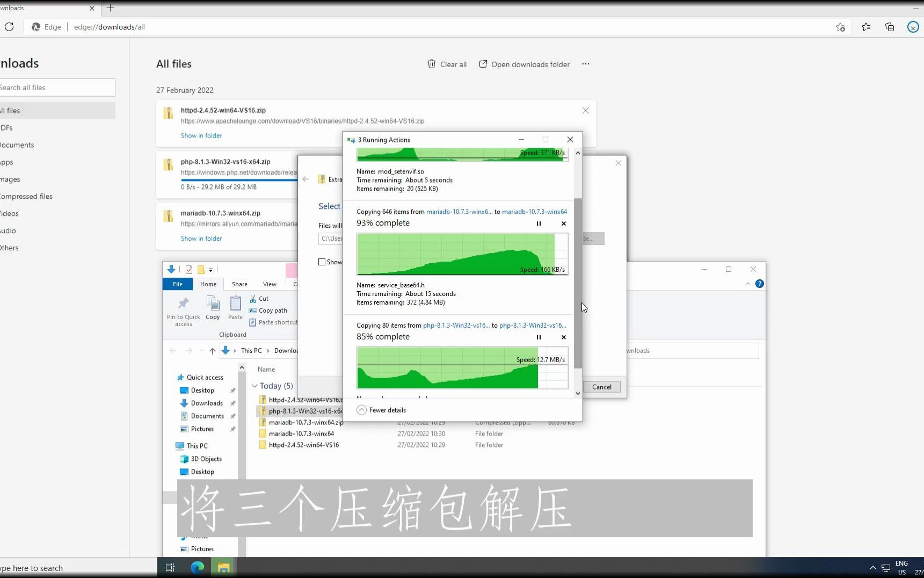This screenshot has height=578, width=924.
Task: Switch to the View ribbon tab
Action: [270, 284]
